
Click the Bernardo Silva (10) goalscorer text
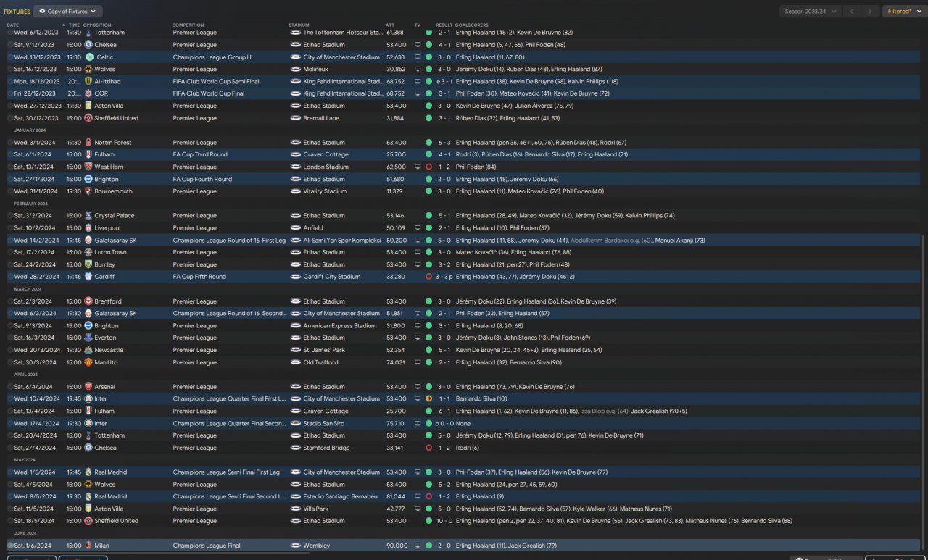tap(481, 399)
